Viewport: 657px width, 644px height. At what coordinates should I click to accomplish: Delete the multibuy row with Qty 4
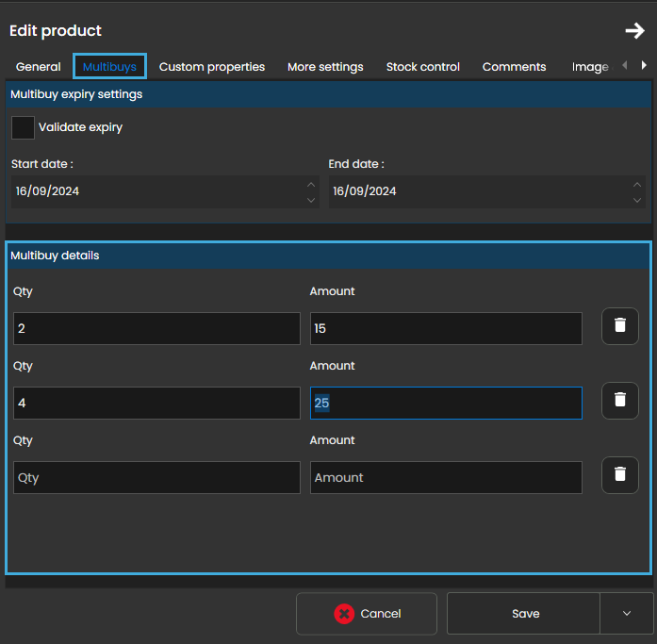tap(619, 400)
